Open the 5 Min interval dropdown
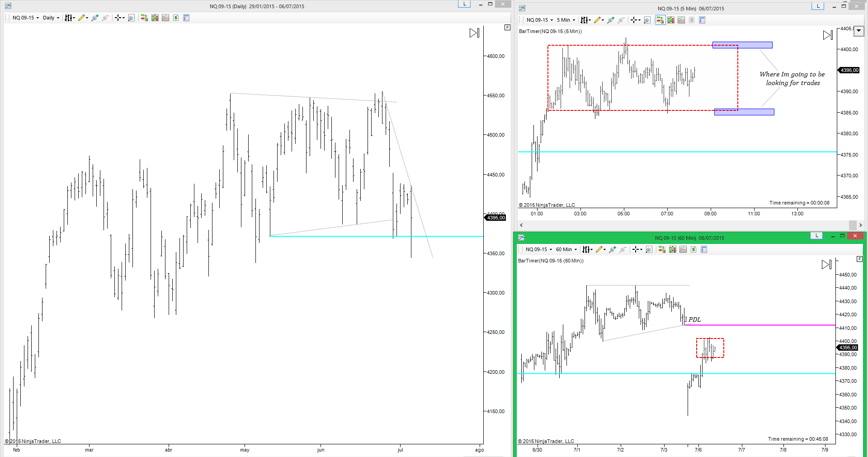Screen dimensions: 868x457 [x=566, y=20]
